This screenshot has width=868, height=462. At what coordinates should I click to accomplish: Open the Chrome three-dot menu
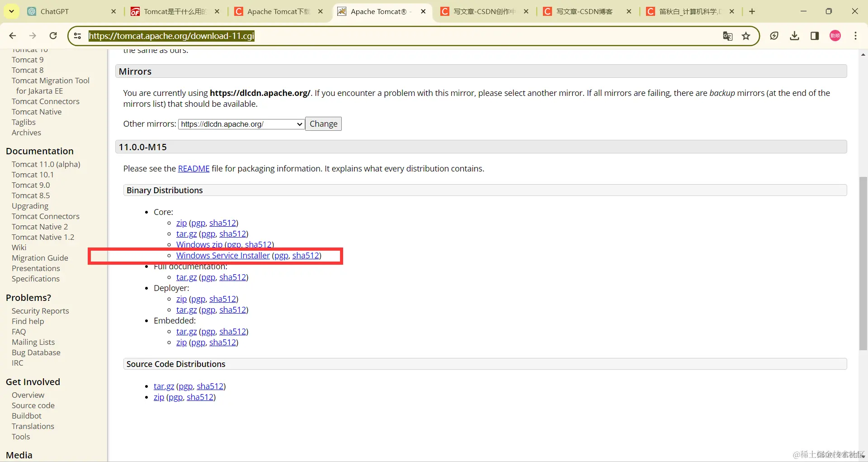[x=855, y=36]
